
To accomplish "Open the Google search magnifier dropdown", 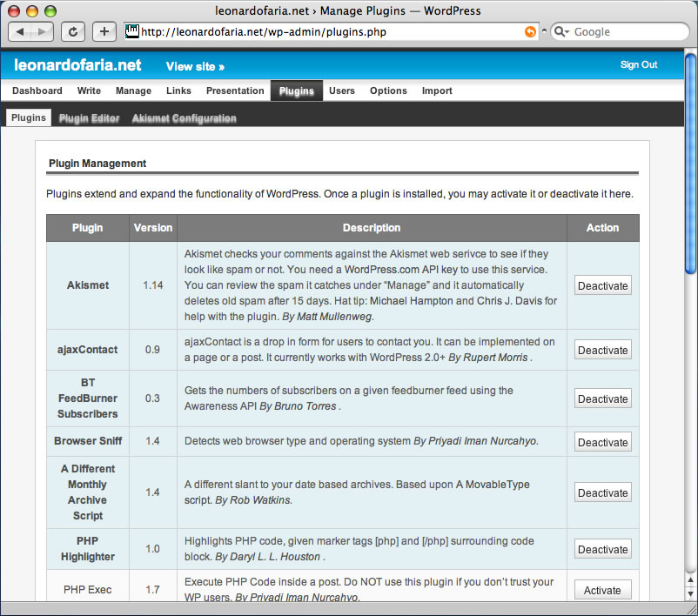I will pyautogui.click(x=561, y=31).
